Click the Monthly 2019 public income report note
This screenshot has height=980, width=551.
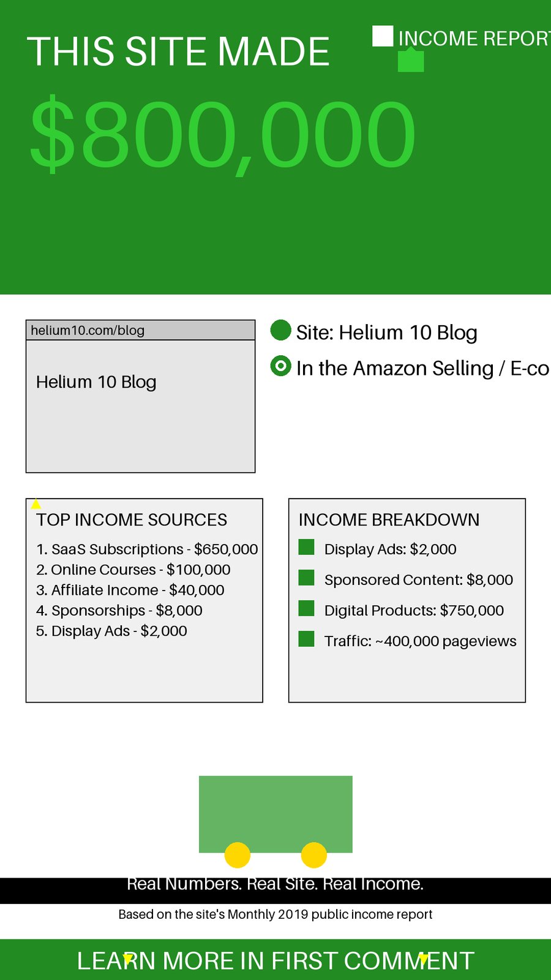(275, 914)
